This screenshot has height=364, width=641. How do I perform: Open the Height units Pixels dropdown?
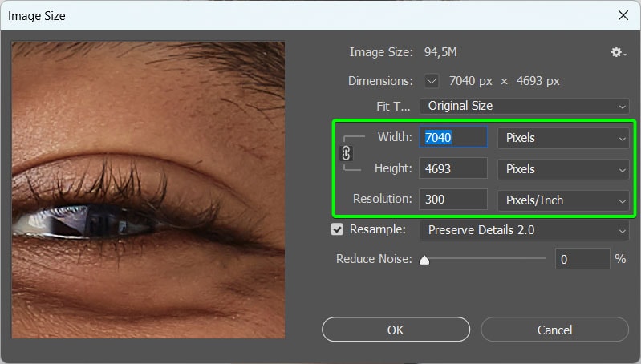tap(563, 169)
